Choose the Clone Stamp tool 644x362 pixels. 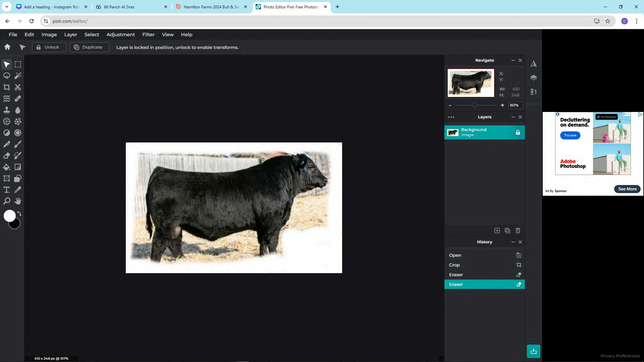pyautogui.click(x=6, y=110)
